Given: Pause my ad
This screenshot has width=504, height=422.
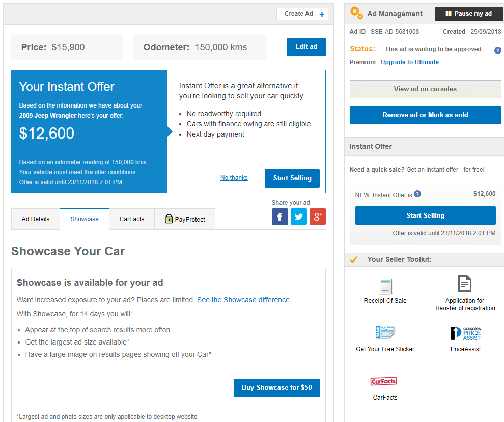Looking at the screenshot, I should [469, 14].
